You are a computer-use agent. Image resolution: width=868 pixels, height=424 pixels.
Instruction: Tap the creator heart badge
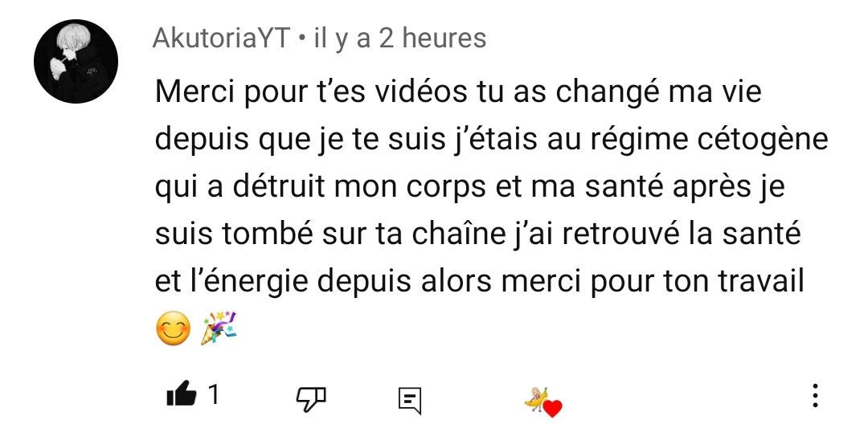pyautogui.click(x=543, y=402)
